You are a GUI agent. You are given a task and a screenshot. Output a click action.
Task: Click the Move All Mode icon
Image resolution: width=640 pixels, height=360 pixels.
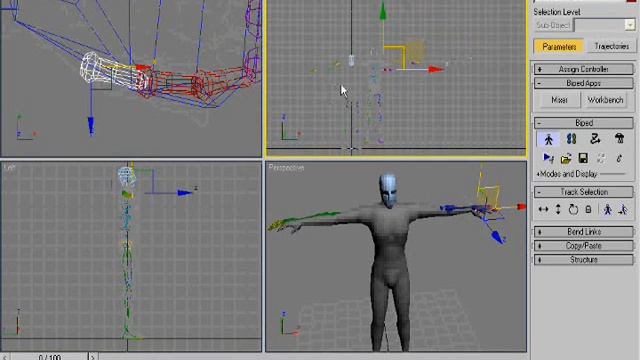[x=619, y=158]
